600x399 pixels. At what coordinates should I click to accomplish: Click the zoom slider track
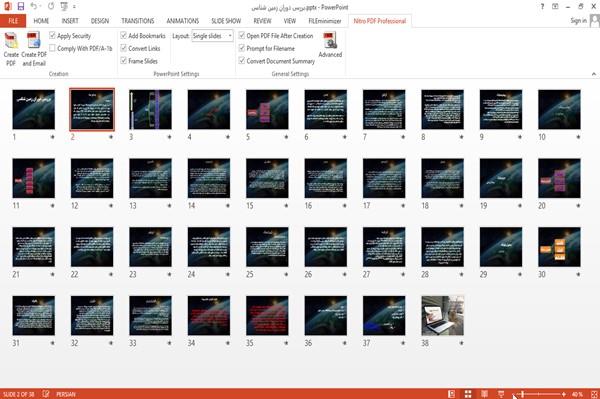point(539,394)
